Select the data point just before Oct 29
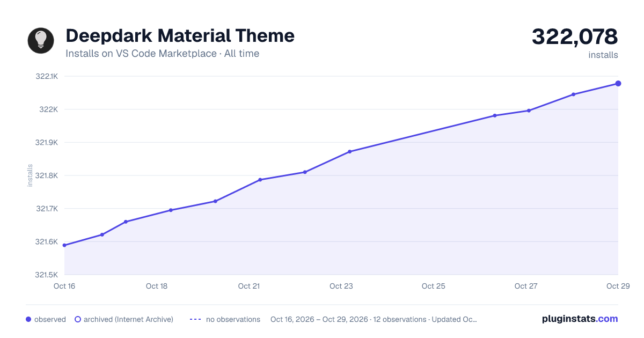This screenshot has width=644, height=338. click(x=573, y=94)
